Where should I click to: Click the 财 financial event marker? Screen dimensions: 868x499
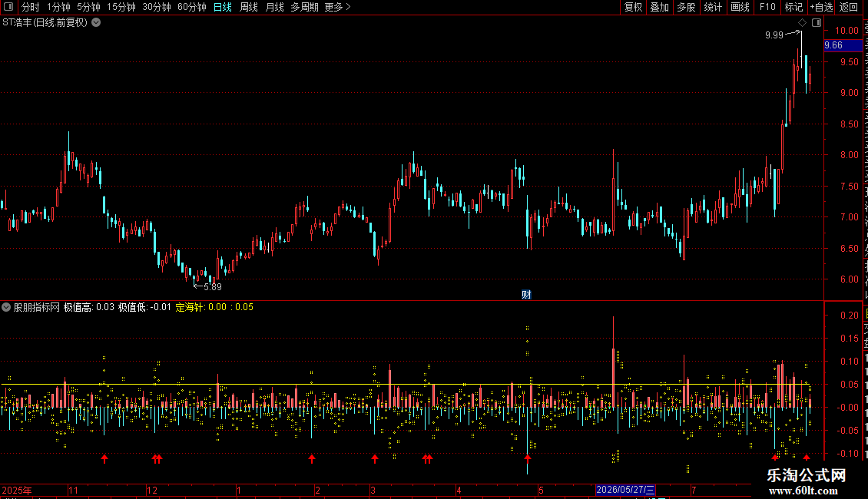point(526,294)
